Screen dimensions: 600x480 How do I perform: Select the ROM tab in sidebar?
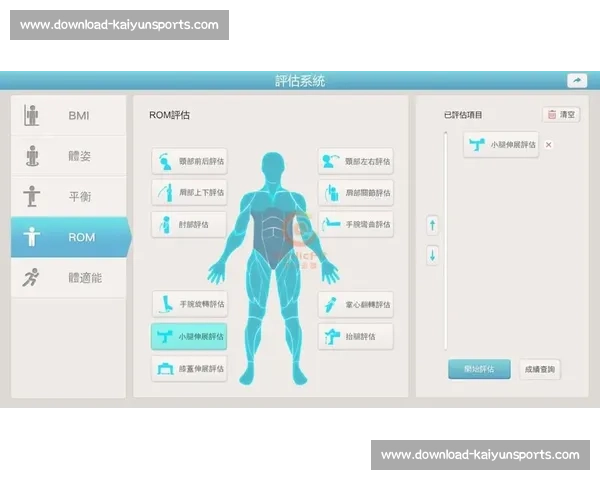click(x=71, y=237)
